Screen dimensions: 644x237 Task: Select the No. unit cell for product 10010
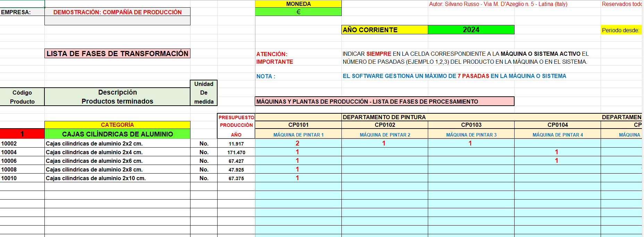204,178
